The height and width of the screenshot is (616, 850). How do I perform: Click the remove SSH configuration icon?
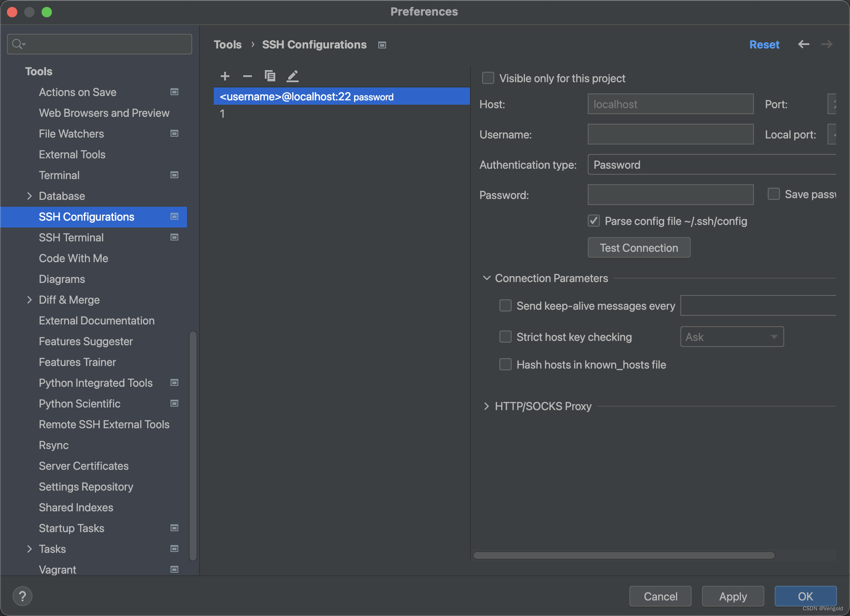(x=248, y=76)
